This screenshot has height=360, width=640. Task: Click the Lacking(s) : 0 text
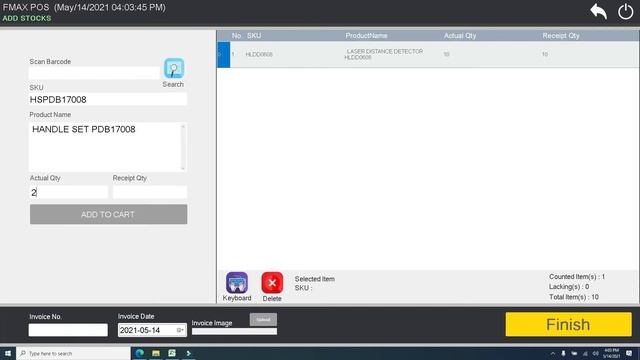[x=569, y=287]
